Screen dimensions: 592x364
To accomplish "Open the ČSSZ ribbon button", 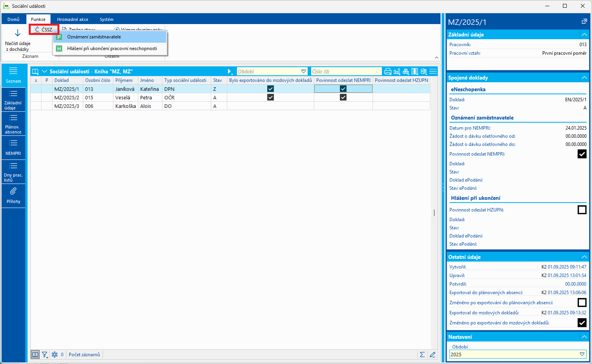I will (44, 29).
